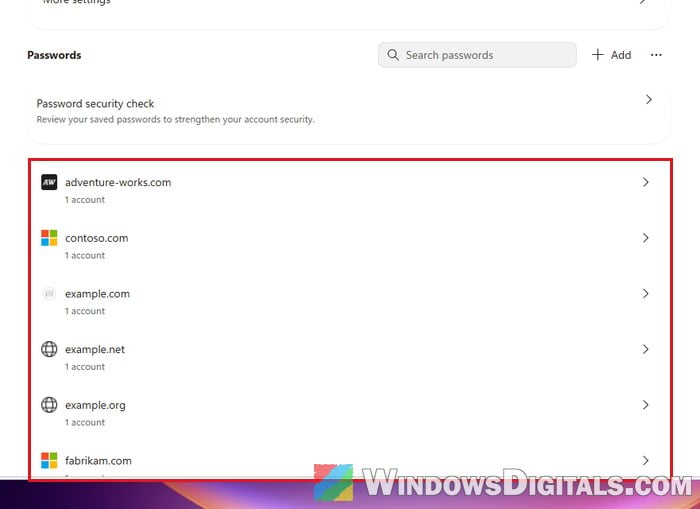This screenshot has height=509, width=700.
Task: Select fabrikam.com site name
Action: click(98, 461)
